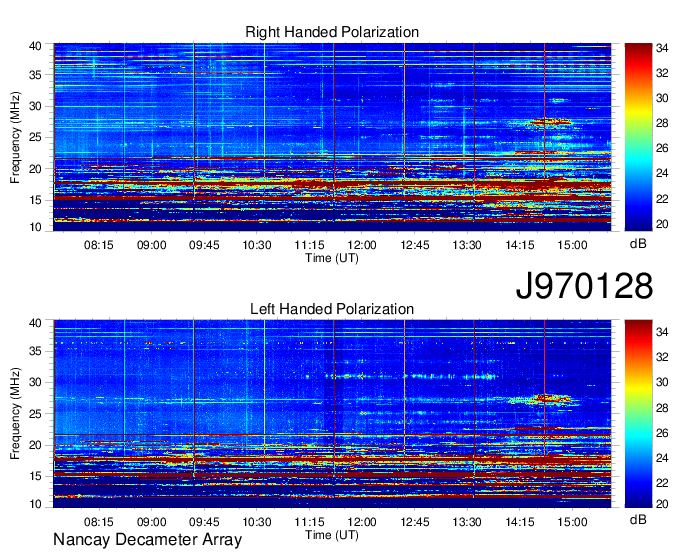This screenshot has height=552, width=680.
Task: Click the "10" MHz tick of the right-handed plot
Action: coord(35,227)
